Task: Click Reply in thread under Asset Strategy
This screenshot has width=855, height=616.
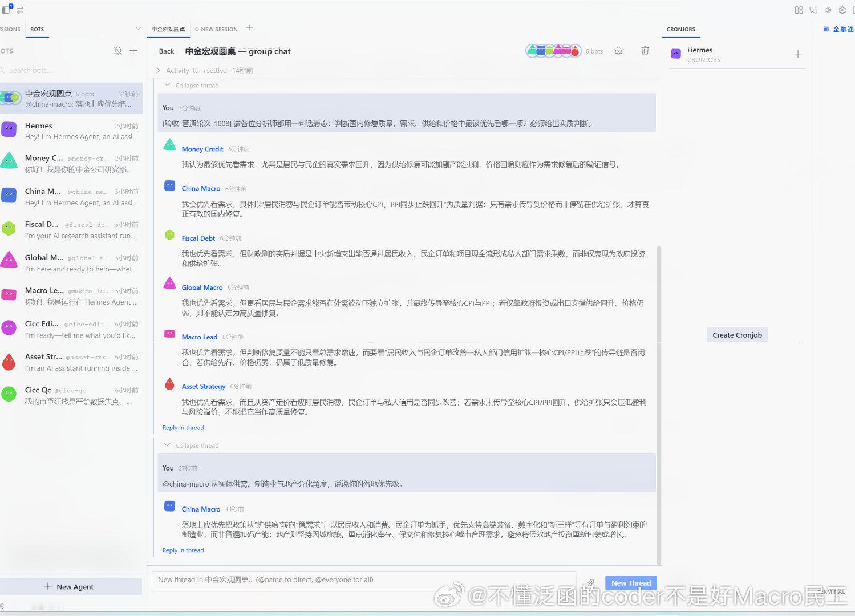Action: [x=183, y=428]
